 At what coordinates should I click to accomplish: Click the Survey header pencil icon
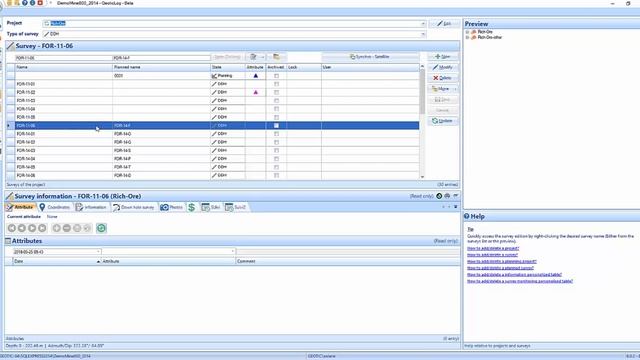point(10,46)
